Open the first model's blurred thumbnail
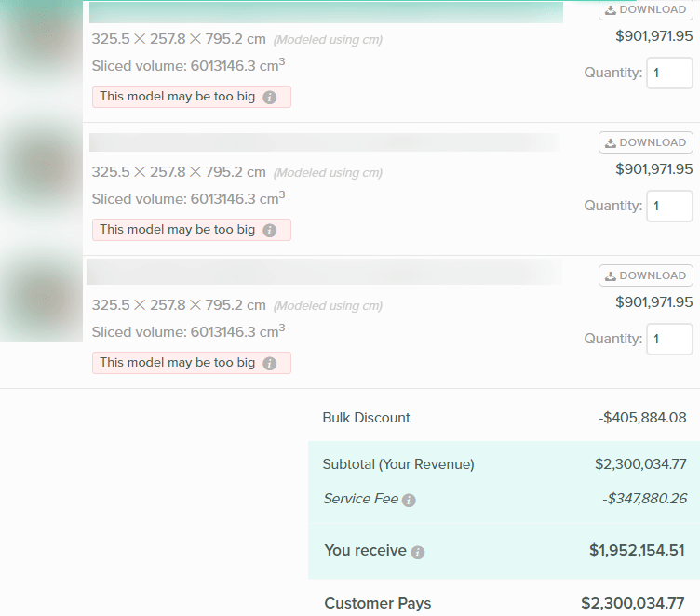 click(x=41, y=47)
